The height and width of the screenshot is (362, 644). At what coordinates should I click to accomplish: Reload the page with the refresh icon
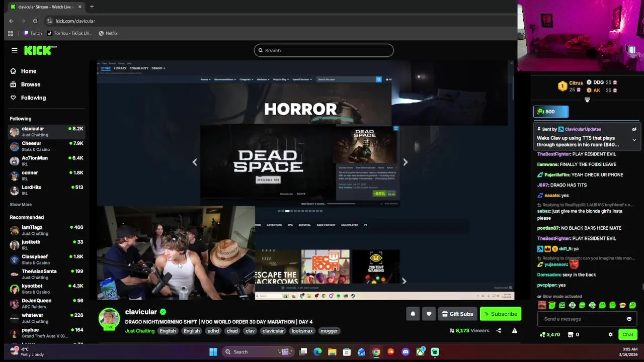coord(35,21)
